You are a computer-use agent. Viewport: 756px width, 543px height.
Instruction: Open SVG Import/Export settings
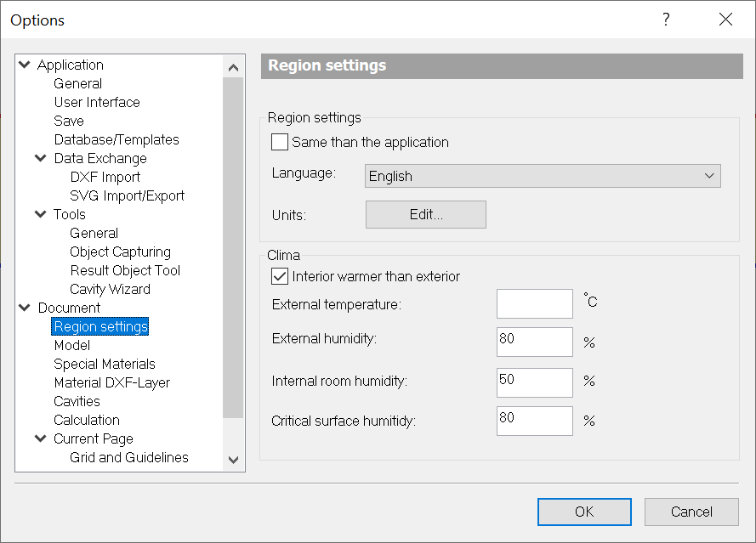tap(128, 195)
